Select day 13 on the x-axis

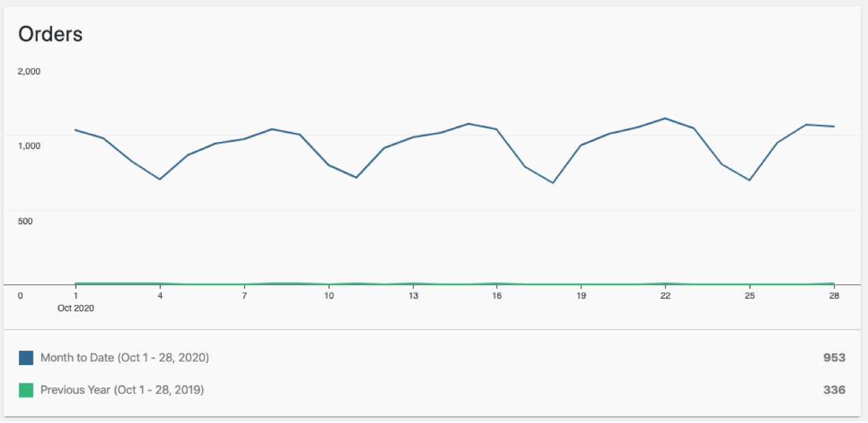click(x=413, y=295)
